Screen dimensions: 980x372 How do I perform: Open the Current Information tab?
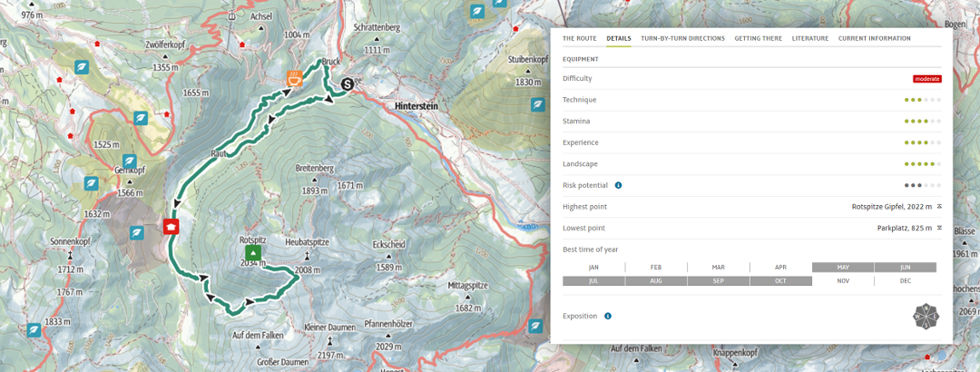point(874,39)
